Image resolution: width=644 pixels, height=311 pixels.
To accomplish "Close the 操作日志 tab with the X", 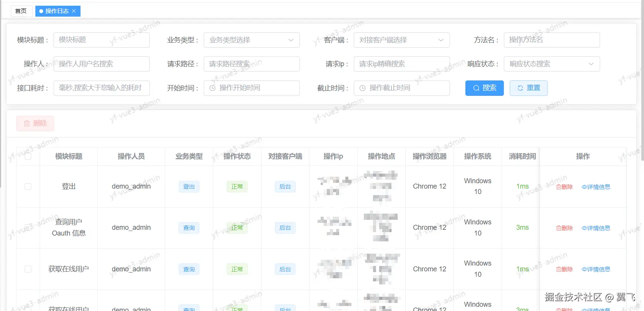I will pyautogui.click(x=74, y=11).
